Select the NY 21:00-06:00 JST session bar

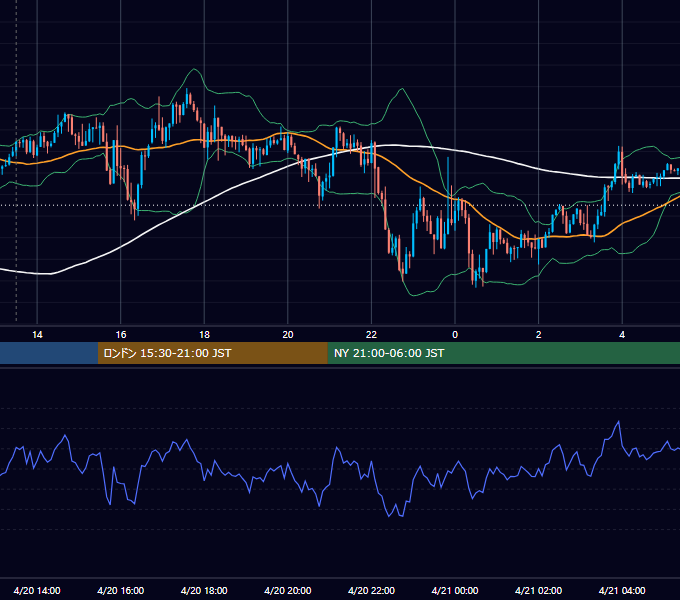coord(503,353)
